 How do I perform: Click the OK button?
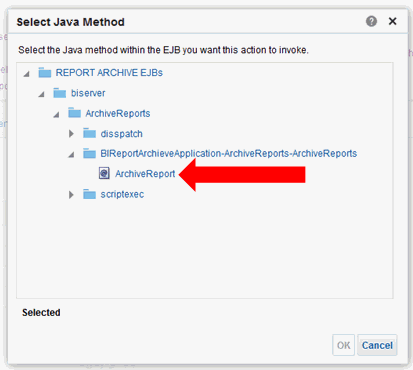pyautogui.click(x=344, y=345)
